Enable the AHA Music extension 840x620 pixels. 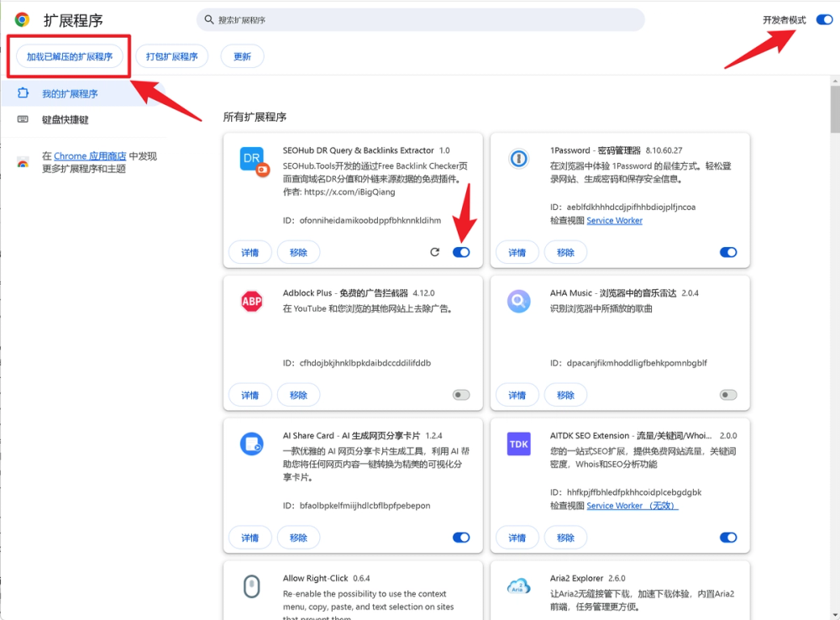[728, 395]
